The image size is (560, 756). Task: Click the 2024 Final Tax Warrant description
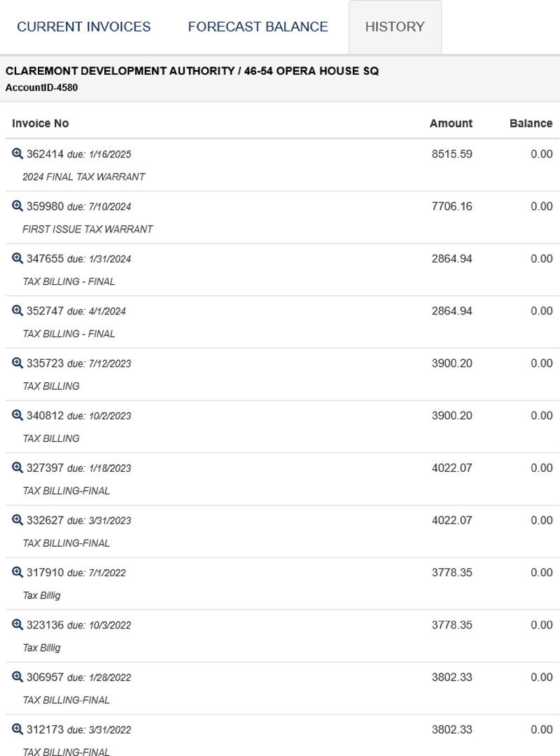coord(84,177)
